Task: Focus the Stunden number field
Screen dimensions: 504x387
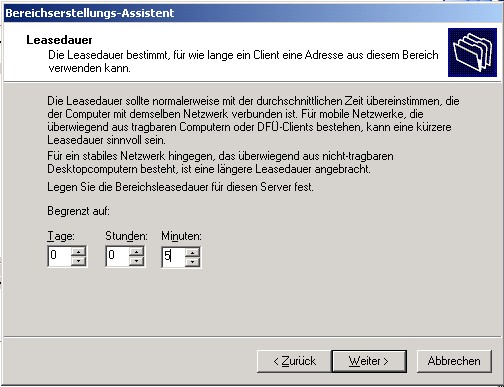Action: [x=118, y=256]
